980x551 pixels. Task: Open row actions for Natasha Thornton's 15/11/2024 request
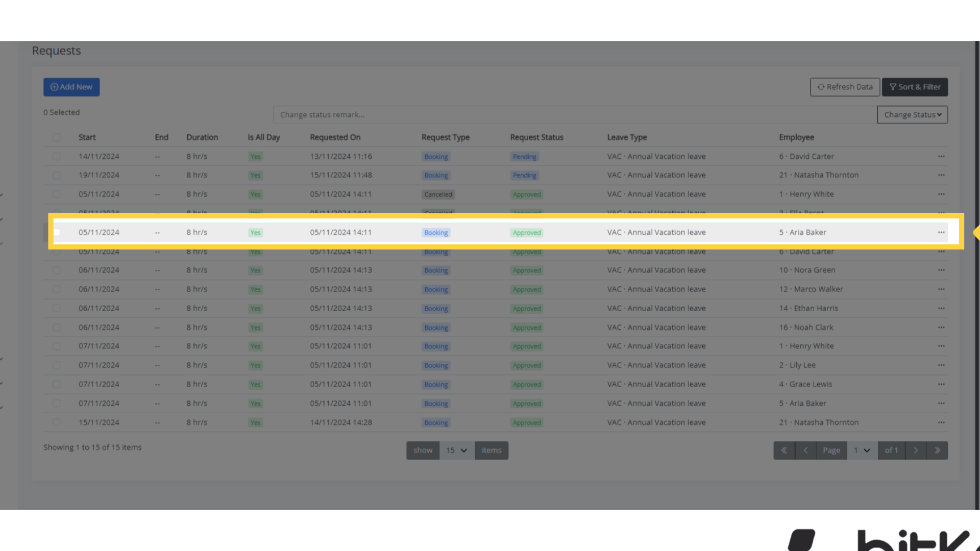click(941, 422)
